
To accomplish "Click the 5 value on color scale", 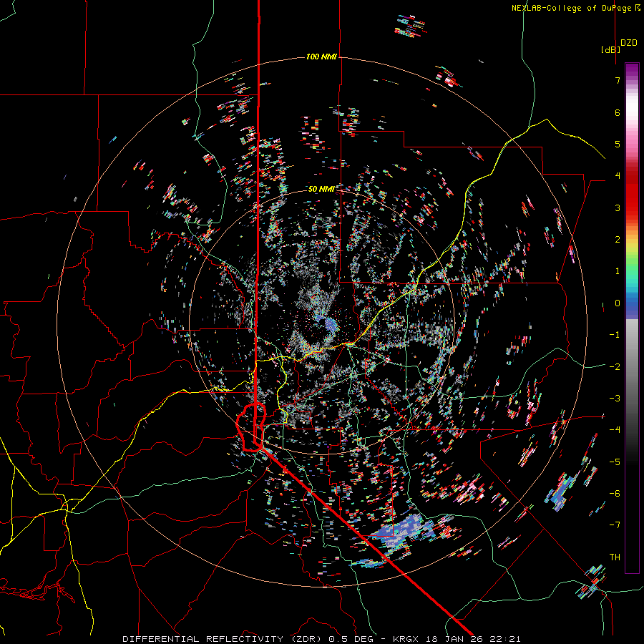I will (x=618, y=144).
